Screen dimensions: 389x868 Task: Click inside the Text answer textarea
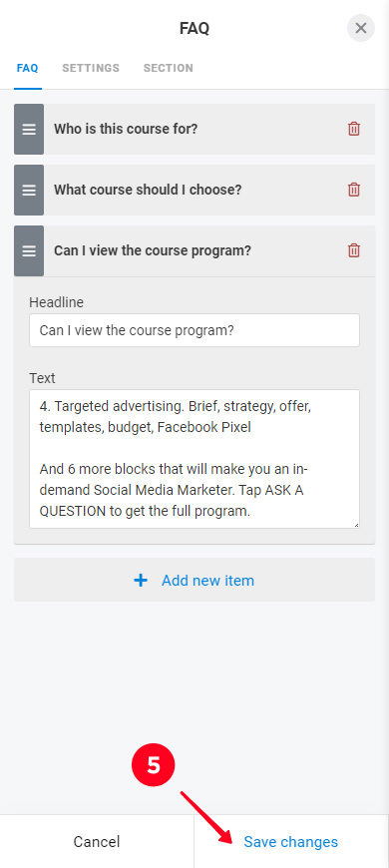[x=194, y=459]
